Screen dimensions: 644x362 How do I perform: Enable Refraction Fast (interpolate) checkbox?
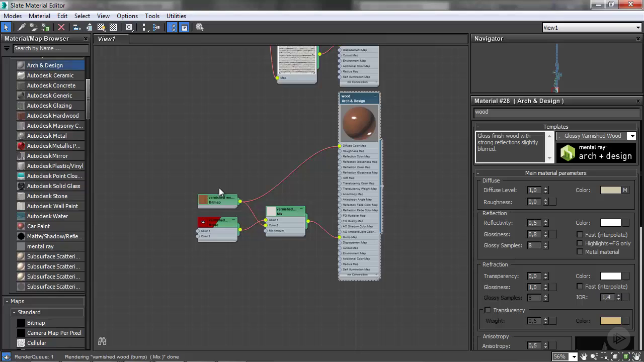coord(580,287)
